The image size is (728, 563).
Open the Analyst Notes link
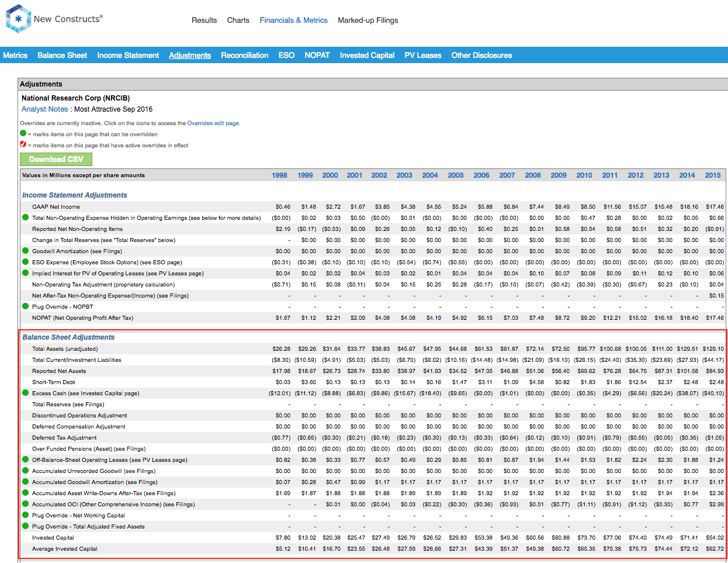(45, 109)
